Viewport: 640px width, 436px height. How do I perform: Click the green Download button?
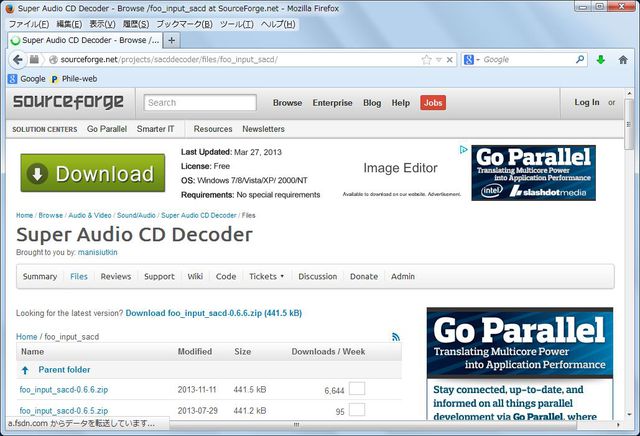pos(93,173)
